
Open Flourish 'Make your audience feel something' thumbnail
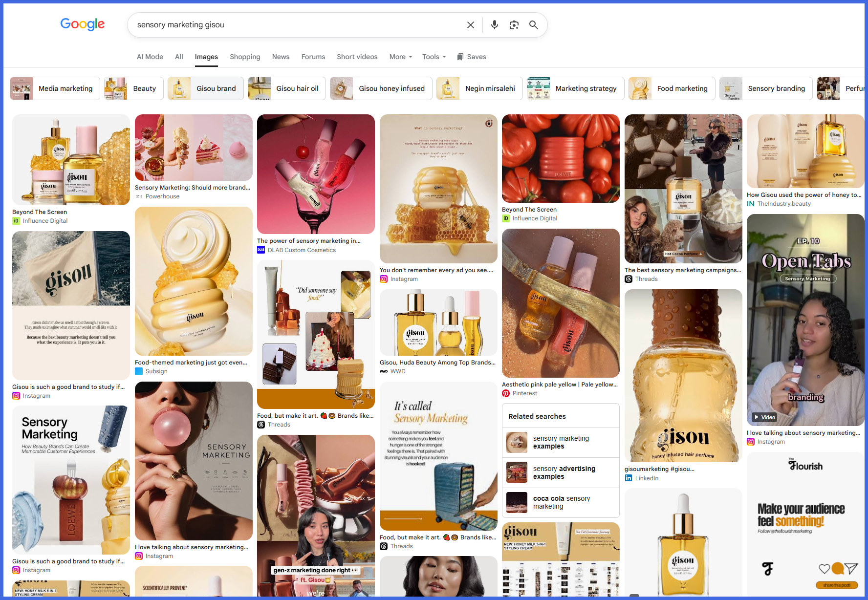(x=805, y=524)
